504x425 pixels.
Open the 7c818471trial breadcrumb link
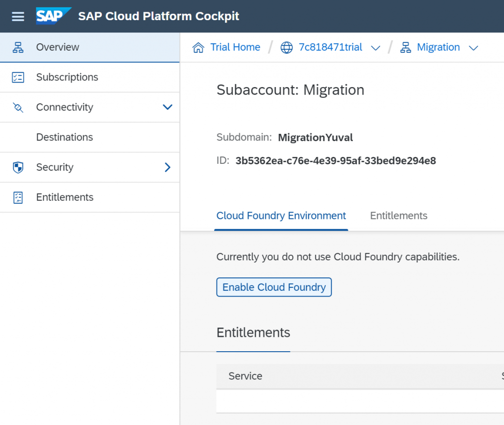tap(330, 47)
